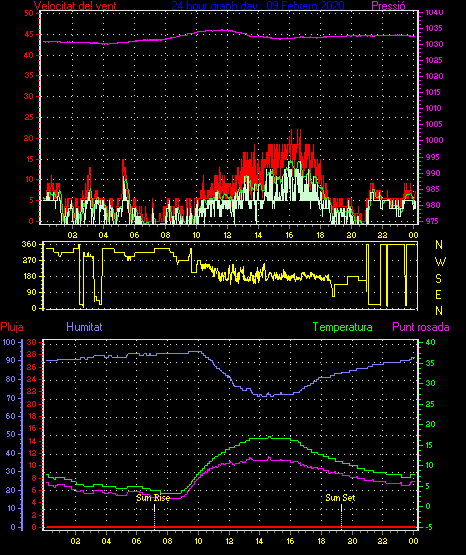This screenshot has height=555, width=466.
Task: Click the 'S' compass direction label
Action: 438,279
